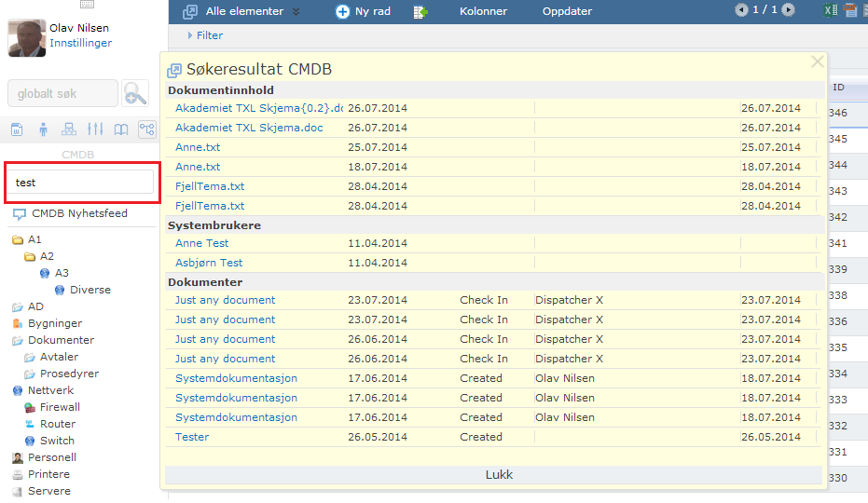Collapse the A2 folder in tree

coord(30,257)
